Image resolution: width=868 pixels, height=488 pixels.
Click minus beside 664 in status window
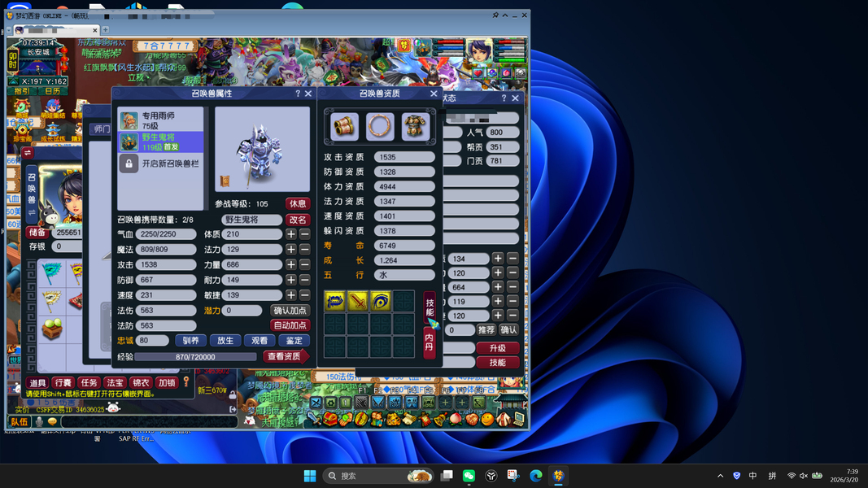(x=513, y=287)
